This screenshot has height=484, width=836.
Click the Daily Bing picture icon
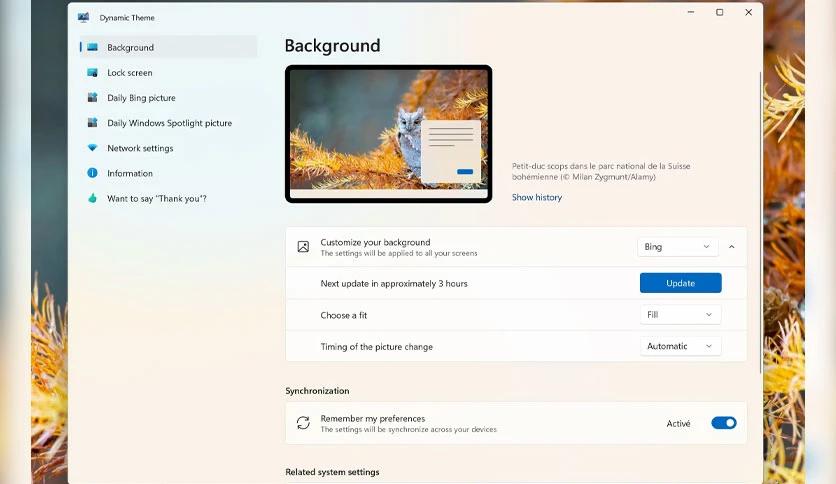[x=92, y=98]
